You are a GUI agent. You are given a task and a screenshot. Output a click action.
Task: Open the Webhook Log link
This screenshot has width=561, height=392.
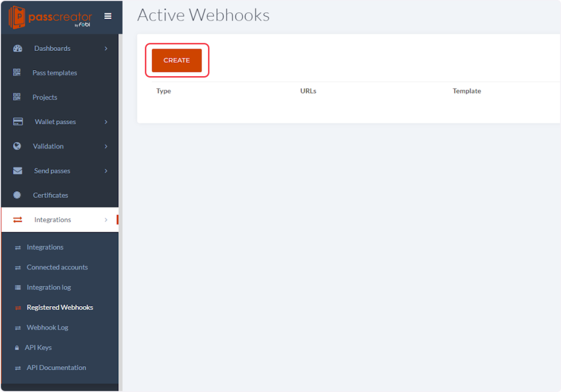pyautogui.click(x=47, y=327)
